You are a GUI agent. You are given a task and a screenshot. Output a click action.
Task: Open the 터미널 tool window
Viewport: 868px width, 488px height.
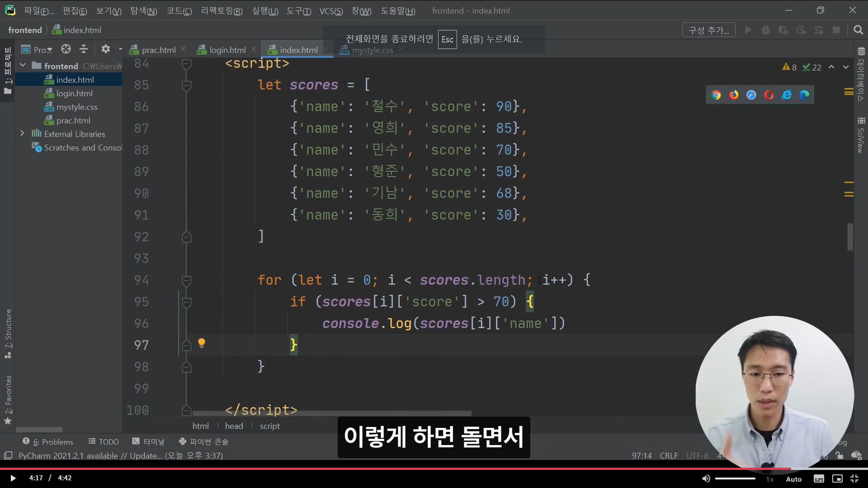tap(148, 441)
